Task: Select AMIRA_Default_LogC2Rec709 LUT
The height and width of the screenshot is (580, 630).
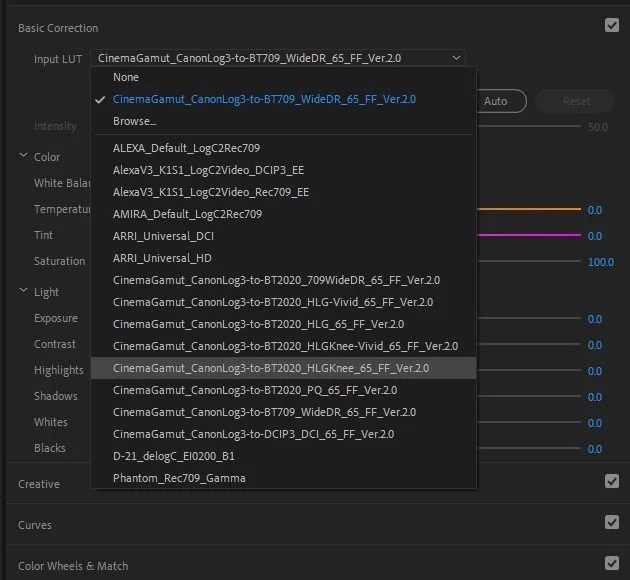Action: tap(284, 214)
